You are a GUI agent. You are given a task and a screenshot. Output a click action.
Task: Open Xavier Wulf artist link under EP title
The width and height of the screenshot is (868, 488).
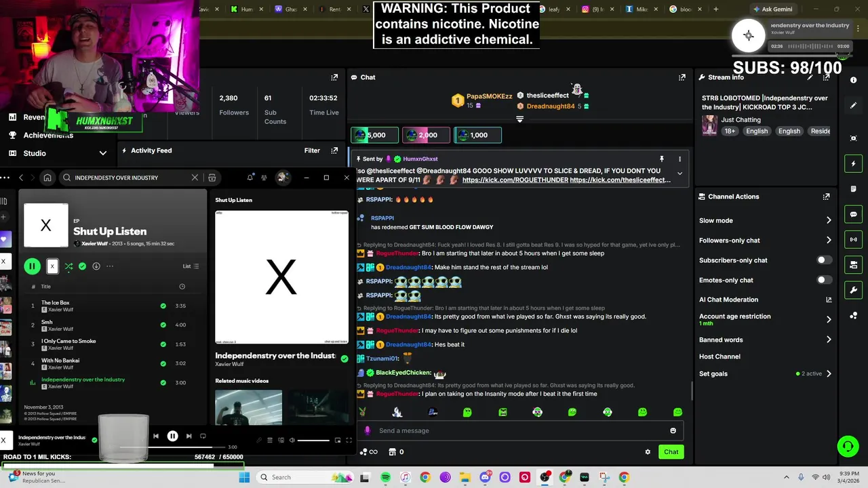[94, 243]
